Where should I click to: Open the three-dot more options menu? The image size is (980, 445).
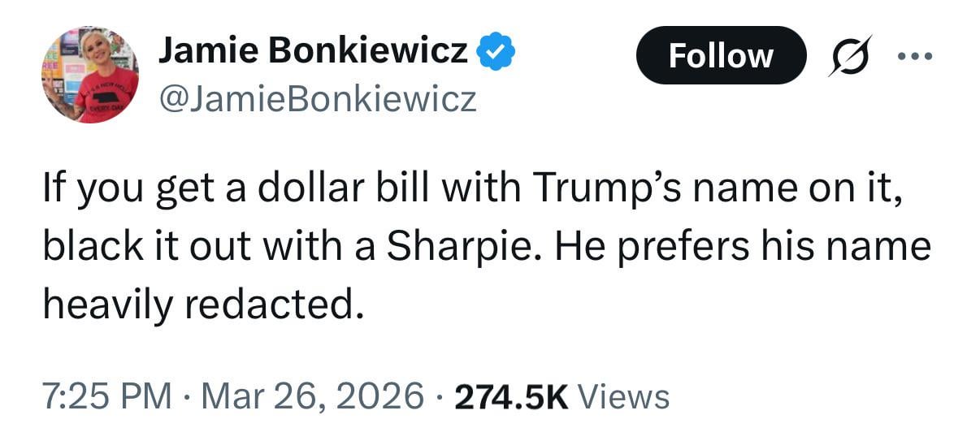[916, 57]
